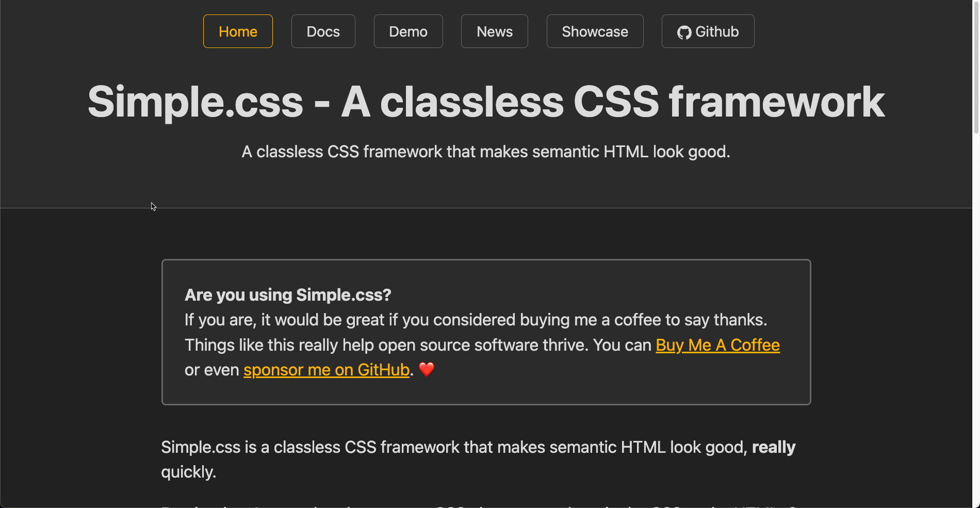Open the sponsor me on GitHub link
Image resolution: width=980 pixels, height=508 pixels.
click(x=326, y=370)
